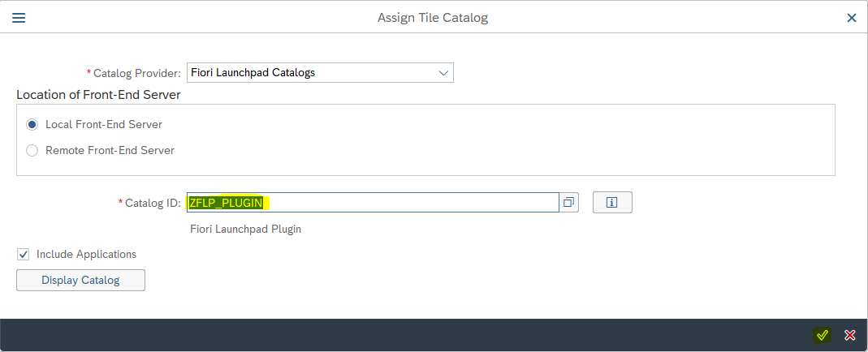Expand the Catalog Provider dropdown arrow
The height and width of the screenshot is (352, 868).
(443, 73)
